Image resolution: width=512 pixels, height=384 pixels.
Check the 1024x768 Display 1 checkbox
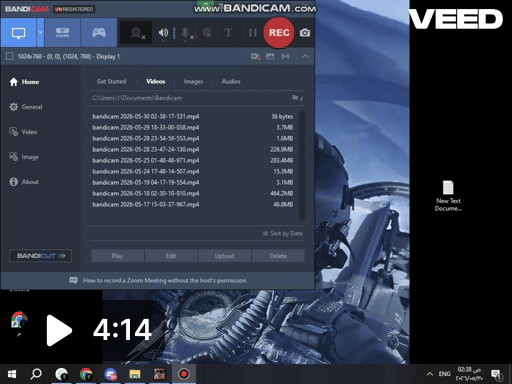pyautogui.click(x=9, y=56)
